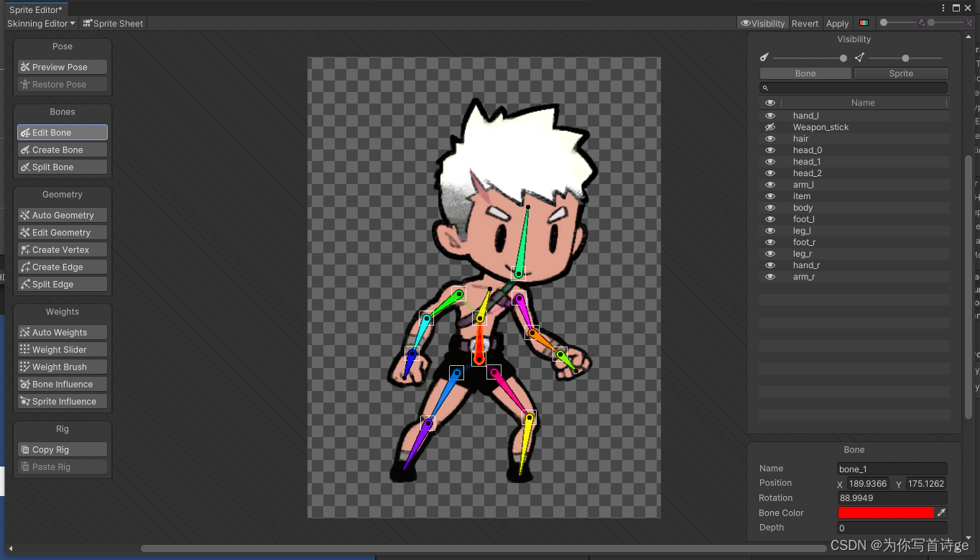This screenshot has width=980, height=560.
Task: Show the Weapon_stick sprite
Action: (770, 127)
